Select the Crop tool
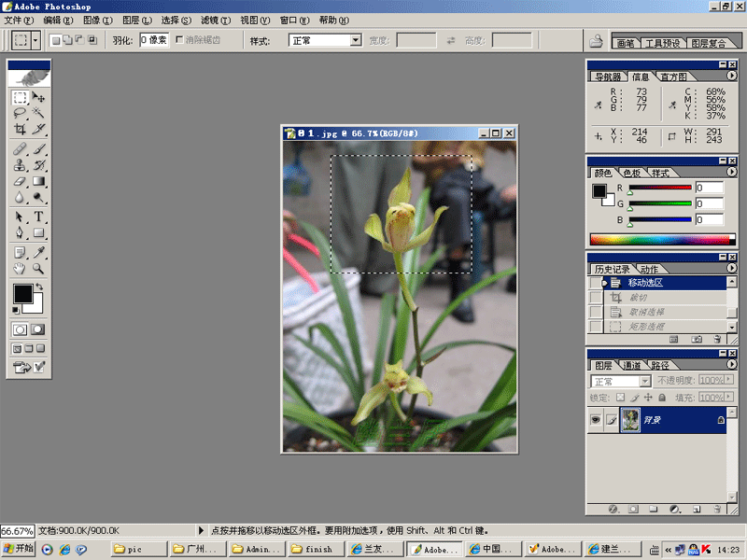This screenshot has height=560, width=747. pos(20,129)
